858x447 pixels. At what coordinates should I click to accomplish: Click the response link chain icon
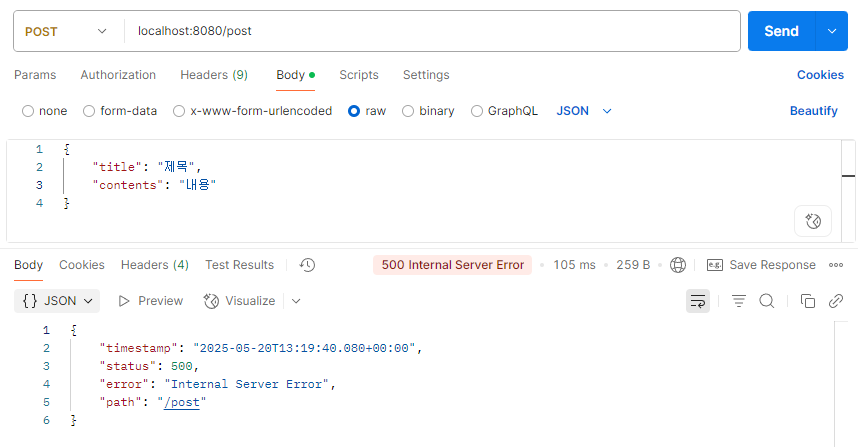pyautogui.click(x=836, y=301)
